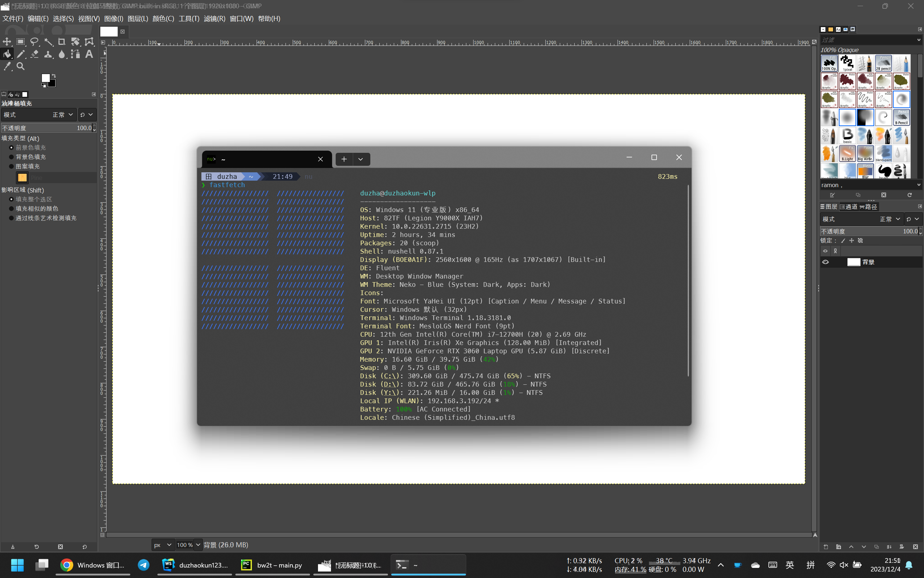Reset colors to default black and white
Viewport: 924px width, 578px height.
coord(44,85)
